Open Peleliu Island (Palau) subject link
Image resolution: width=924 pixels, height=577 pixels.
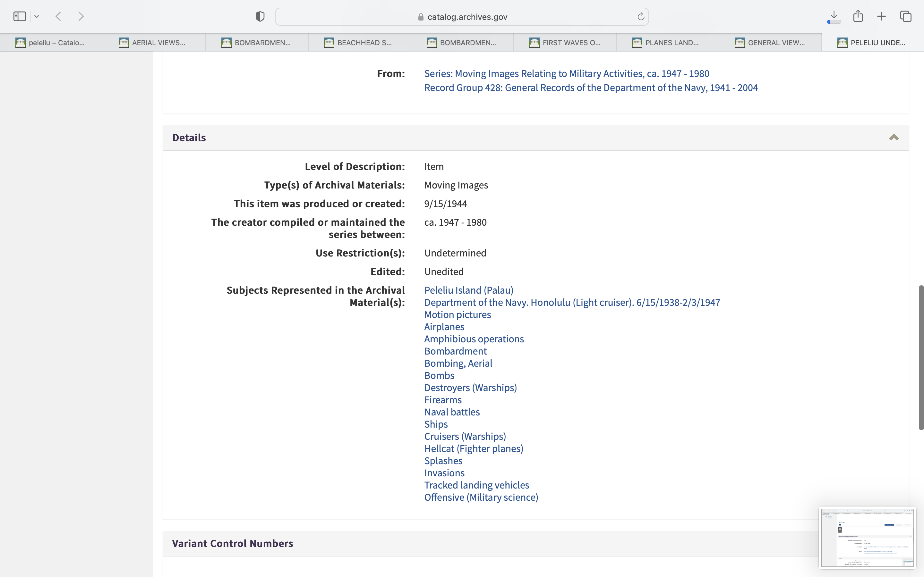(468, 290)
